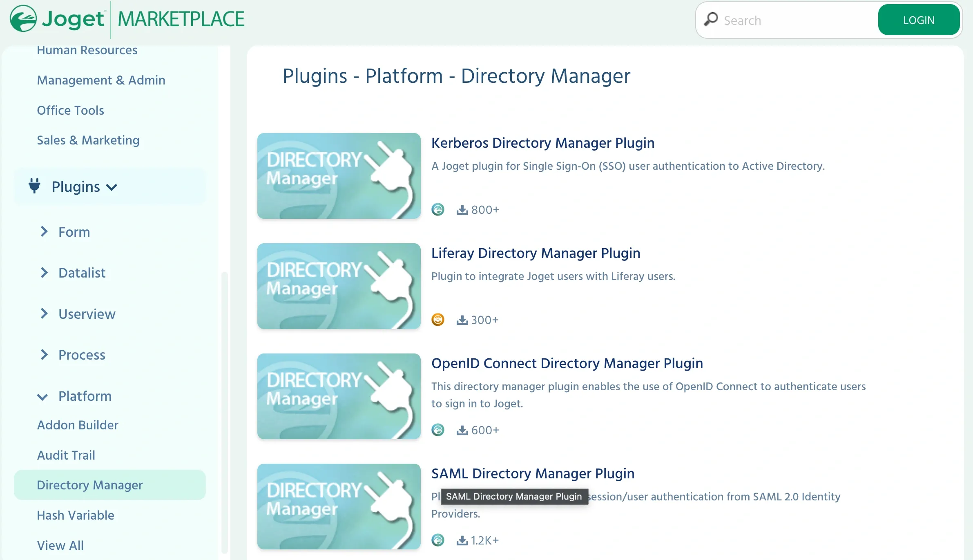The width and height of the screenshot is (973, 560).
Task: Click the search magnifier icon
Action: (711, 19)
